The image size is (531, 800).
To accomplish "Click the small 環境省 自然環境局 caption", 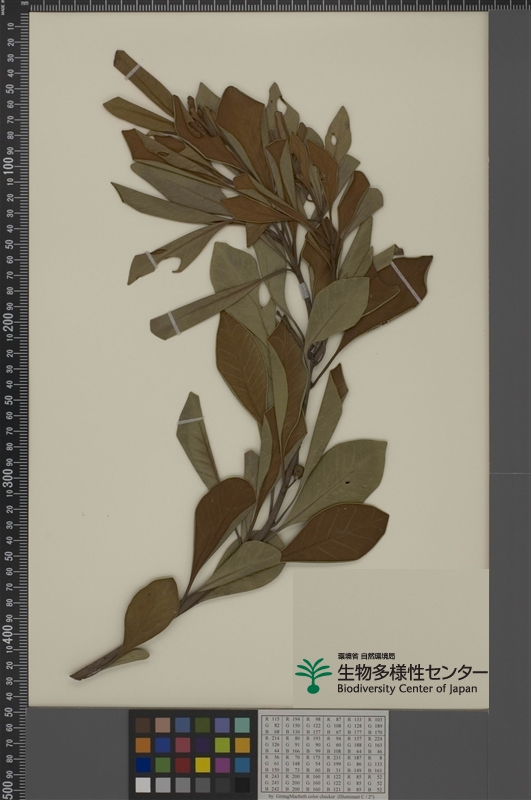I will pyautogui.click(x=366, y=656).
